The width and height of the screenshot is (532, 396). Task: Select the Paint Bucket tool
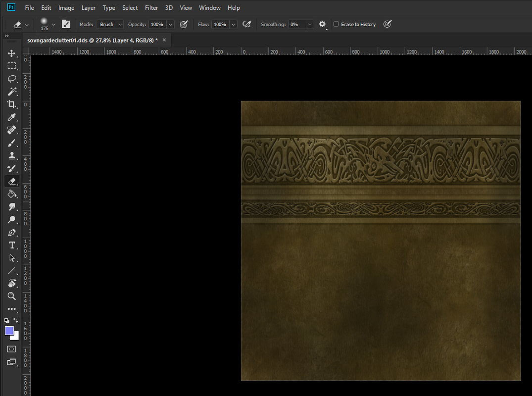coord(11,194)
